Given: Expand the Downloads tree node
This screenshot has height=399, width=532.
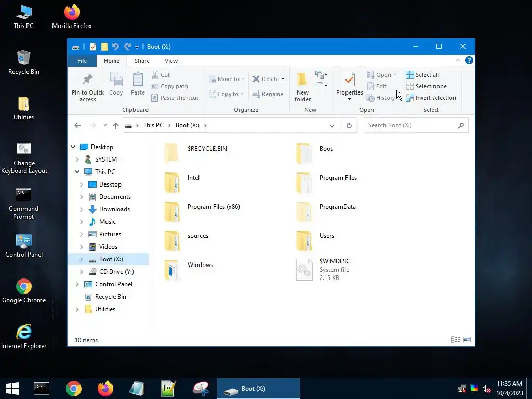Looking at the screenshot, I should tap(81, 209).
